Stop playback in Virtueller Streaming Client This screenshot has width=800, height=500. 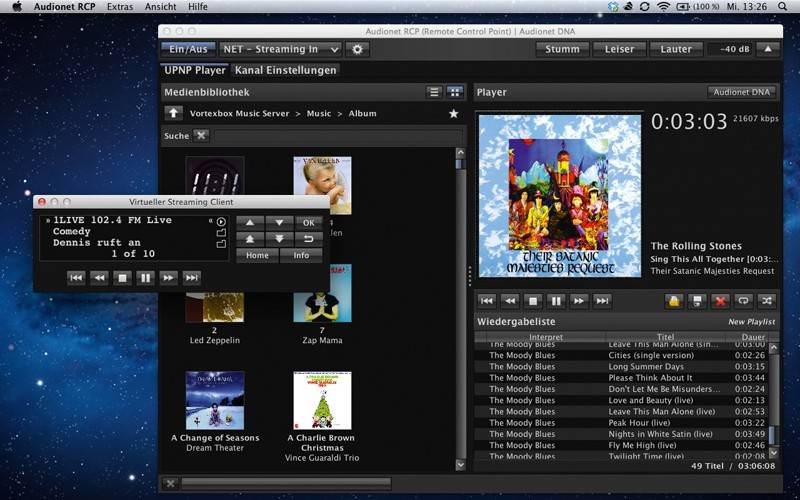[122, 278]
